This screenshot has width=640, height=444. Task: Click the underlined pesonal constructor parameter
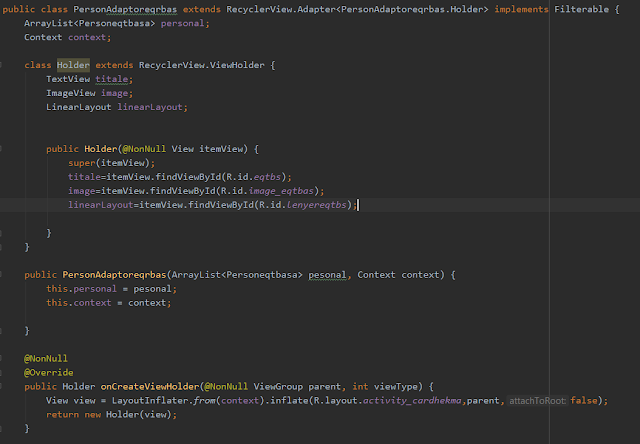point(326,274)
